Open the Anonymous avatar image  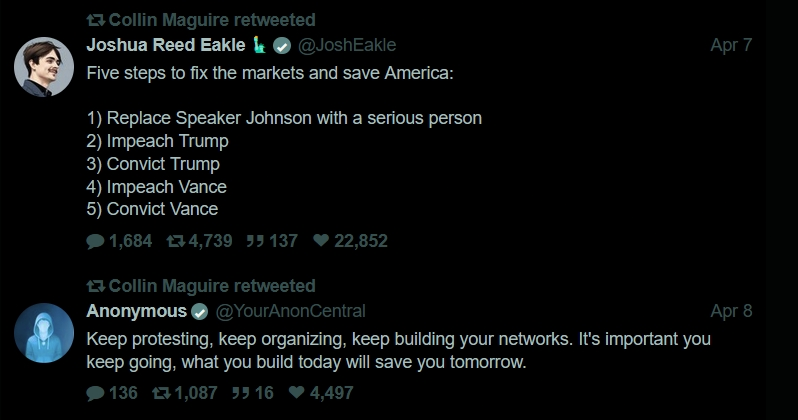[41, 334]
